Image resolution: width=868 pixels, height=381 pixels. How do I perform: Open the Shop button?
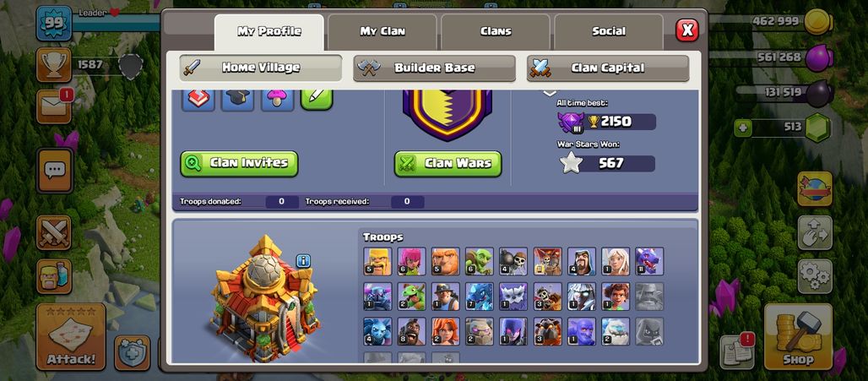(x=798, y=337)
